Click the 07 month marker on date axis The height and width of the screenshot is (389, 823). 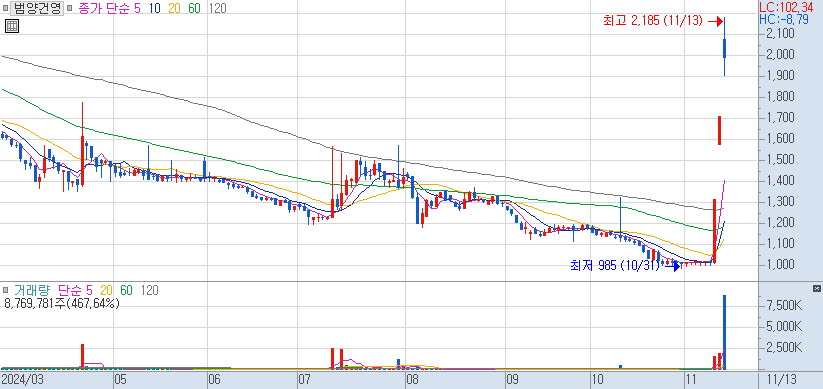point(304,379)
